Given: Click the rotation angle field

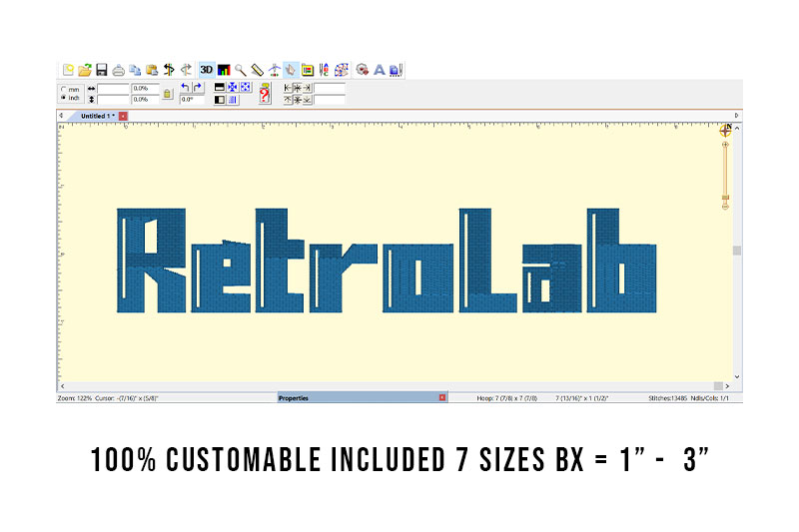Looking at the screenshot, I should 192,99.
